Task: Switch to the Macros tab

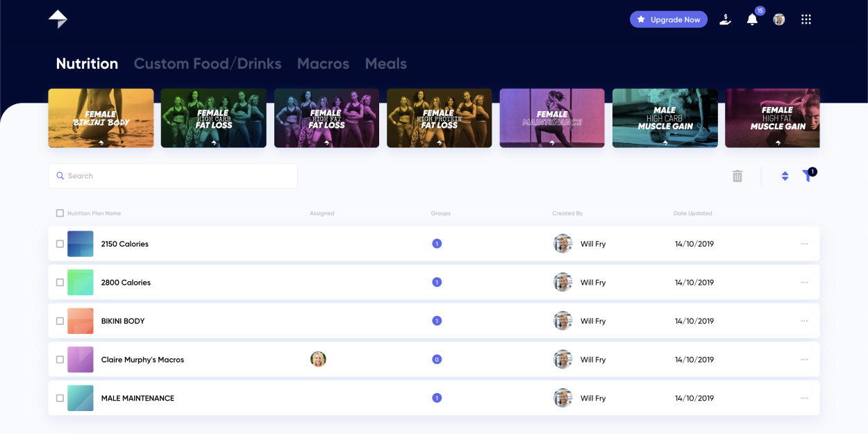Action: pyautogui.click(x=323, y=64)
